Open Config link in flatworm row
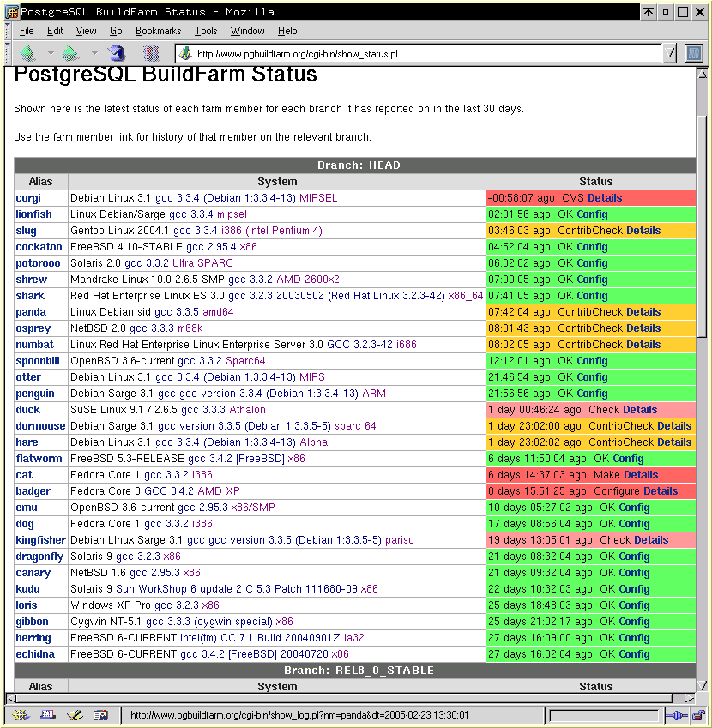This screenshot has width=712, height=728. 628,458
